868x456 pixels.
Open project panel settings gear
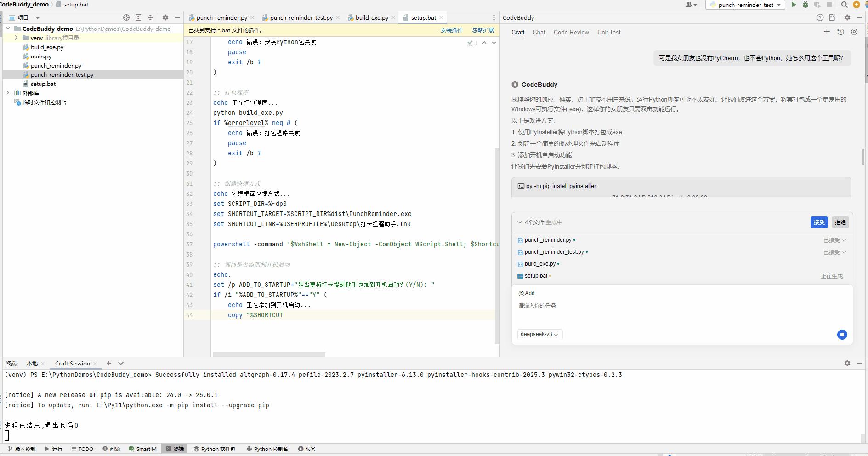click(165, 17)
